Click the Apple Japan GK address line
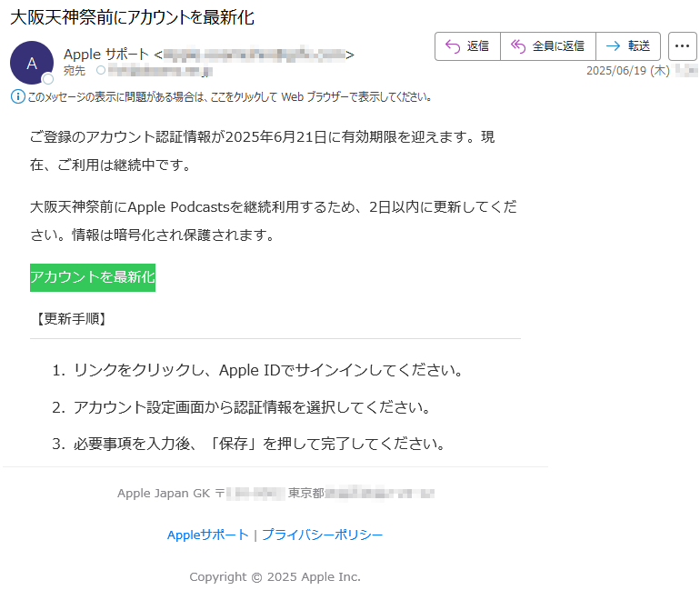Screen dimensions: 700x590 pos(275,493)
